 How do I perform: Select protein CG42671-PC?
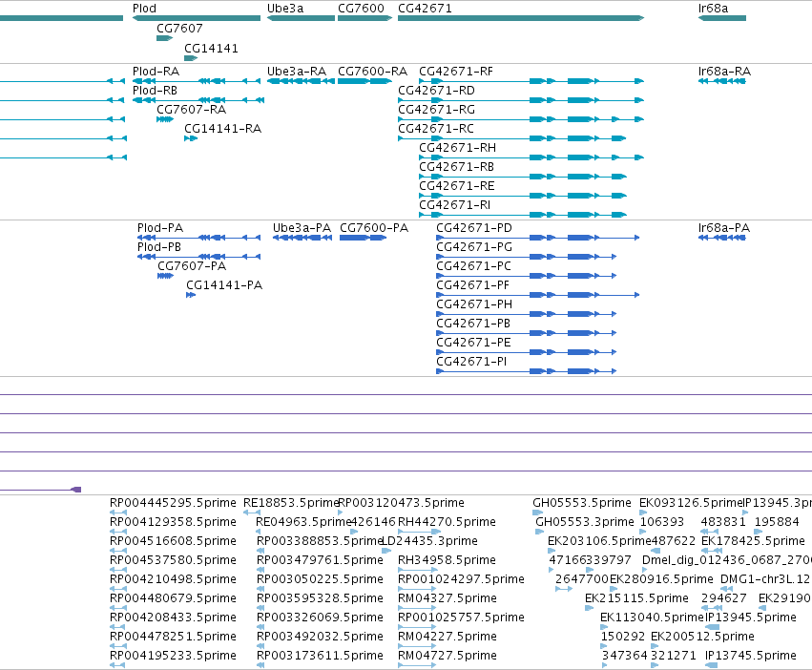pos(526,276)
